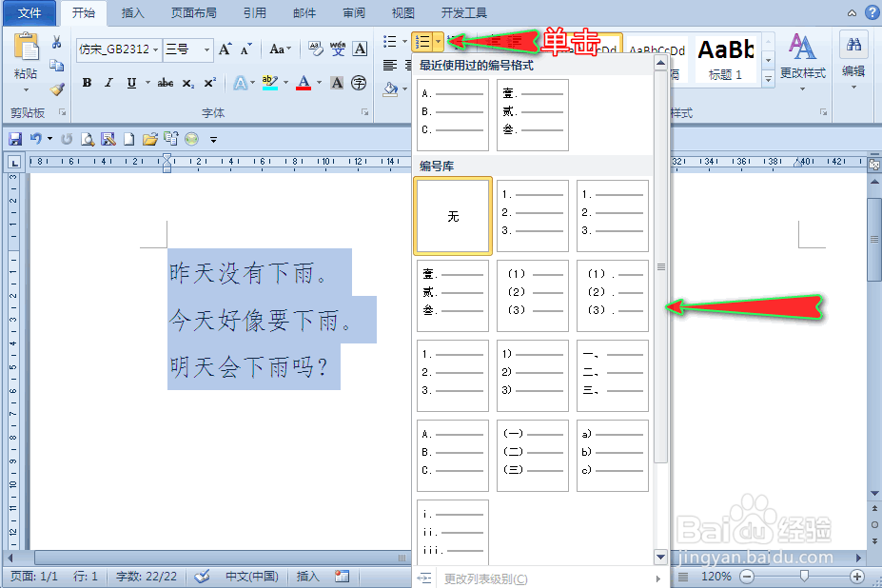The image size is (882, 588).
Task: Click the Save icon in quick access toolbar
Action: [x=16, y=137]
